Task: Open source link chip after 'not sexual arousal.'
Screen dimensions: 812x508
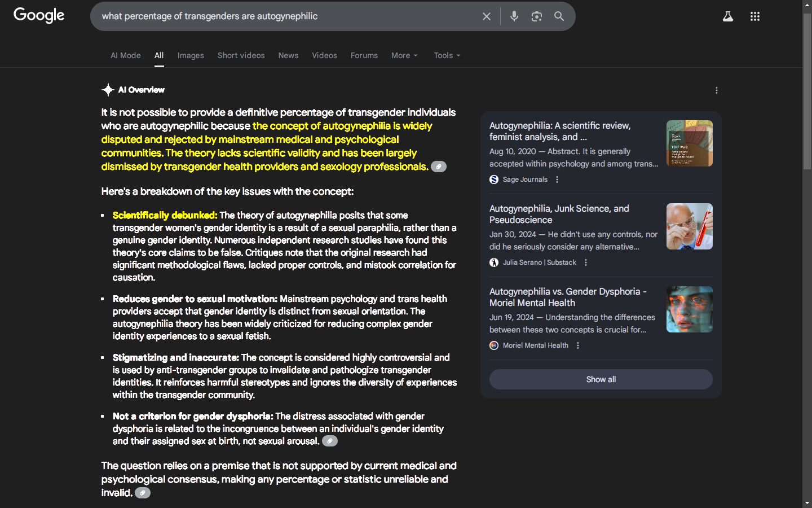Action: tap(330, 441)
